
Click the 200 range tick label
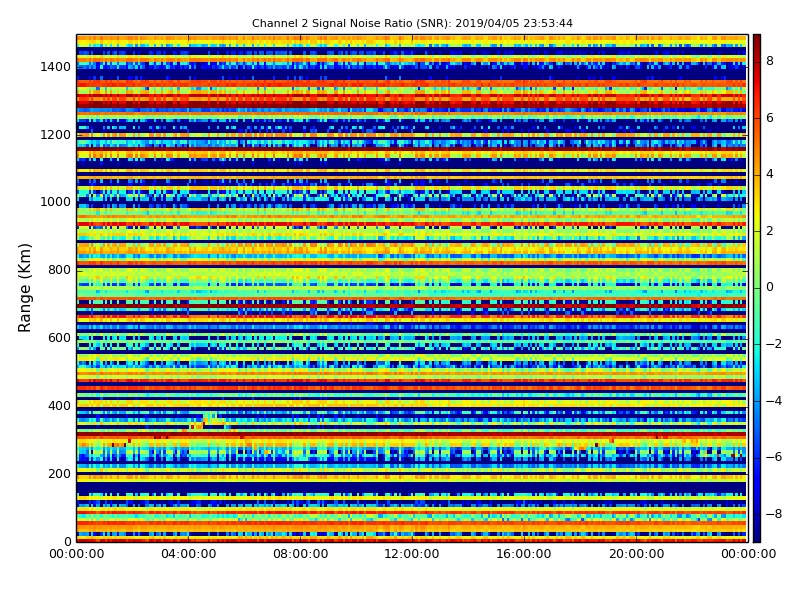(x=59, y=473)
